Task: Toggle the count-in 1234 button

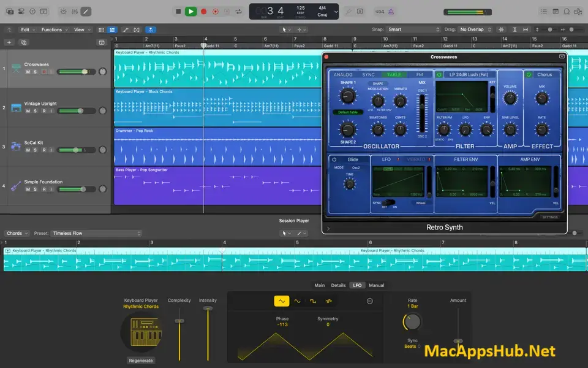Action: pos(380,12)
